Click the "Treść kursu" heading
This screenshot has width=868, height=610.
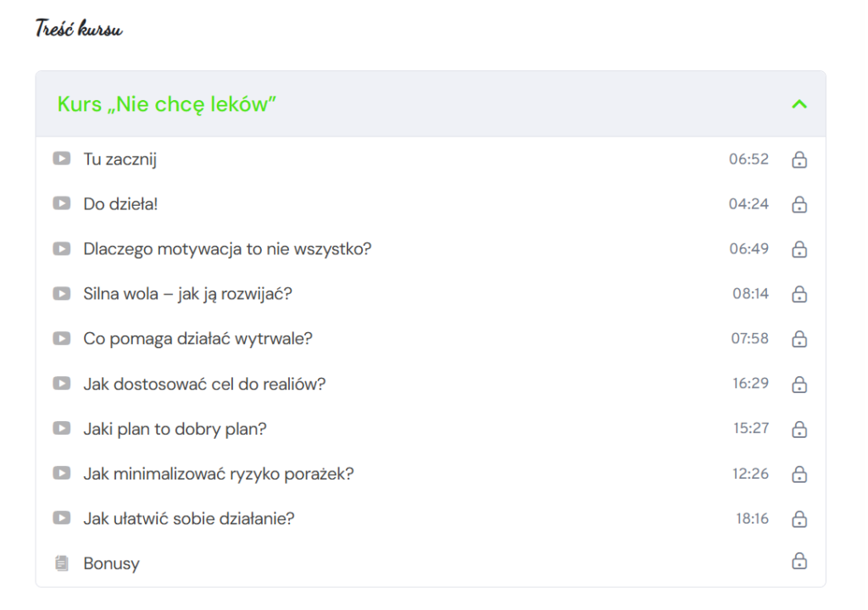79,29
